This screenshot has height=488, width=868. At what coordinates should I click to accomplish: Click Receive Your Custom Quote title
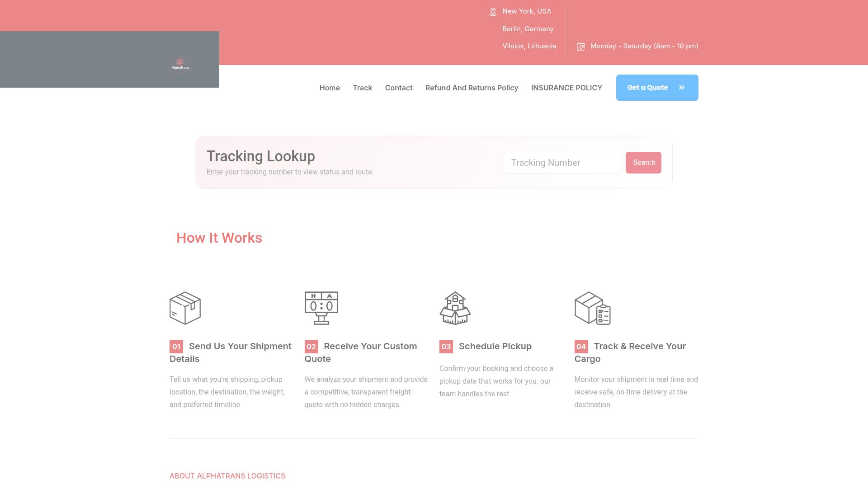click(x=361, y=352)
